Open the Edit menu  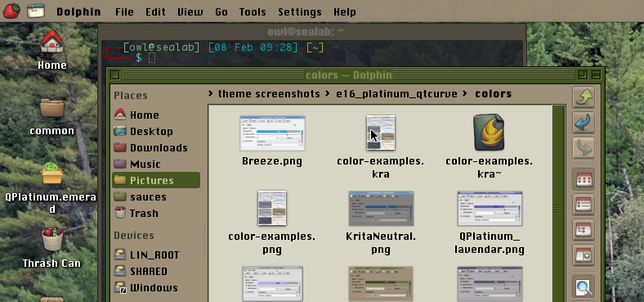(155, 12)
